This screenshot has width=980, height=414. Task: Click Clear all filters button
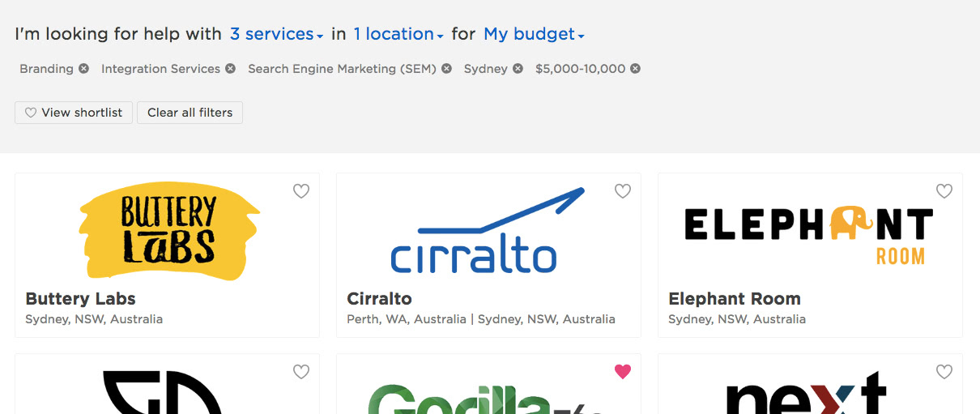(x=190, y=113)
